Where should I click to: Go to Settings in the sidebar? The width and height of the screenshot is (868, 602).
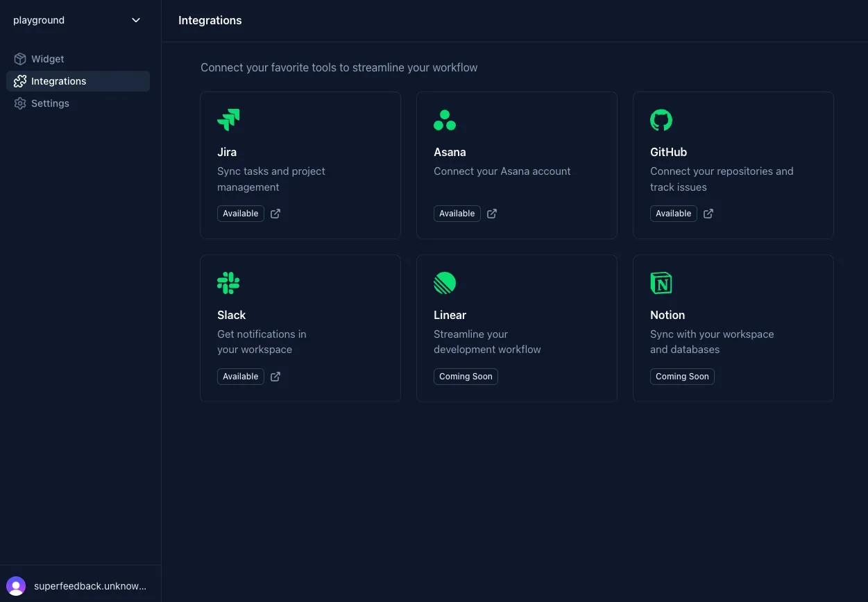click(x=50, y=103)
